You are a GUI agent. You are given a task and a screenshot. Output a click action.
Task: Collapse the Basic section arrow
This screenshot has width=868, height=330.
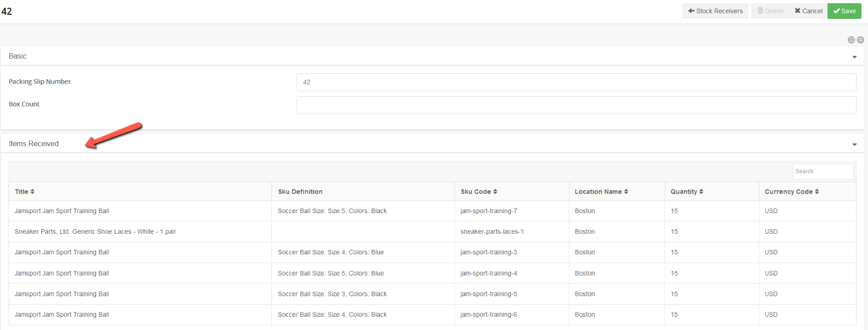tap(854, 57)
